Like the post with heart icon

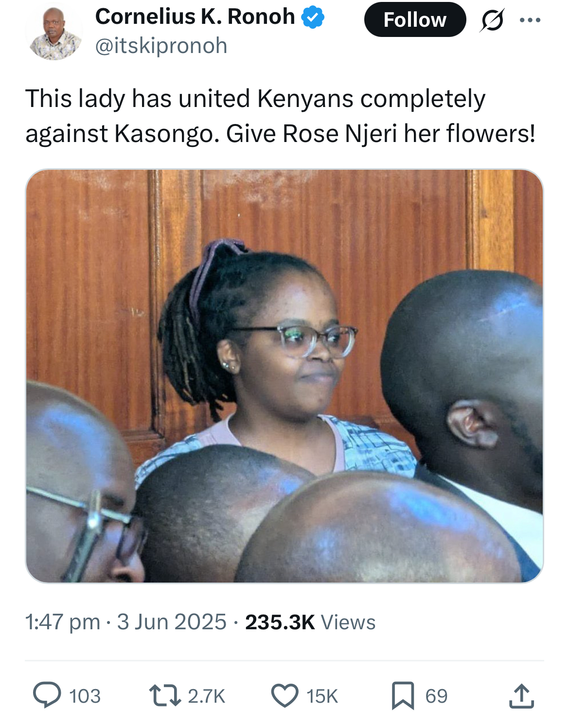284,695
